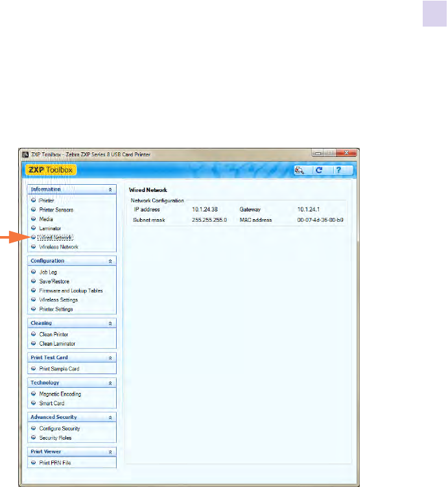The width and height of the screenshot is (448, 487).
Task: Click the Network Configuration group label
Action: click(157, 200)
